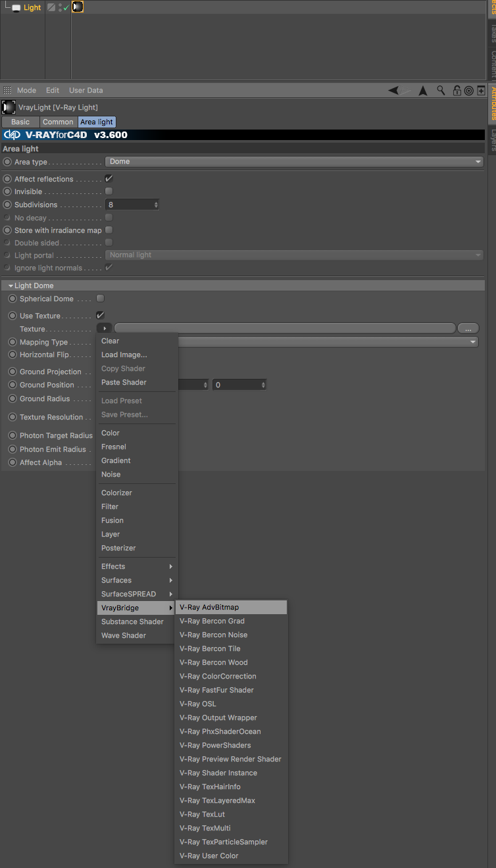496x868 pixels.
Task: Click the Mapping Type animation dot
Action: point(13,342)
